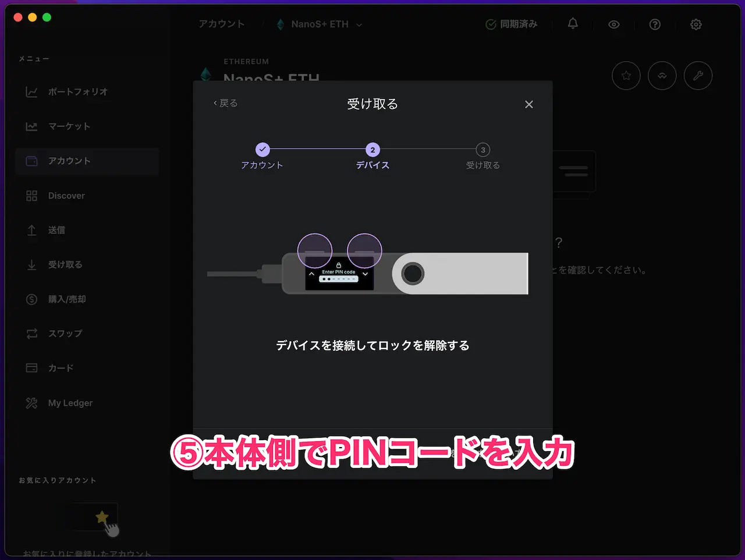Open Swap (スワップ) in the sidebar

click(87, 334)
